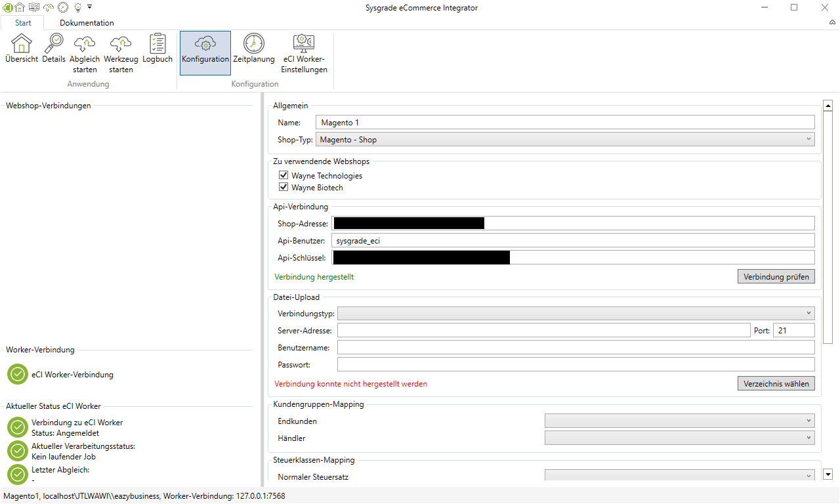Open the Händler customer group dropdown
This screenshot has height=504, width=840.
coord(680,438)
